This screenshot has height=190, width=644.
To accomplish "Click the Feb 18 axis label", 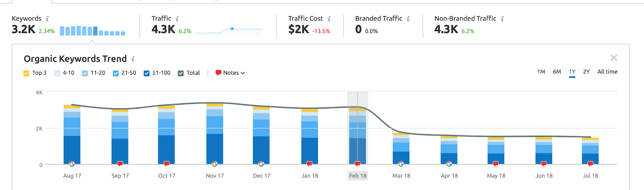I will pyautogui.click(x=358, y=176).
